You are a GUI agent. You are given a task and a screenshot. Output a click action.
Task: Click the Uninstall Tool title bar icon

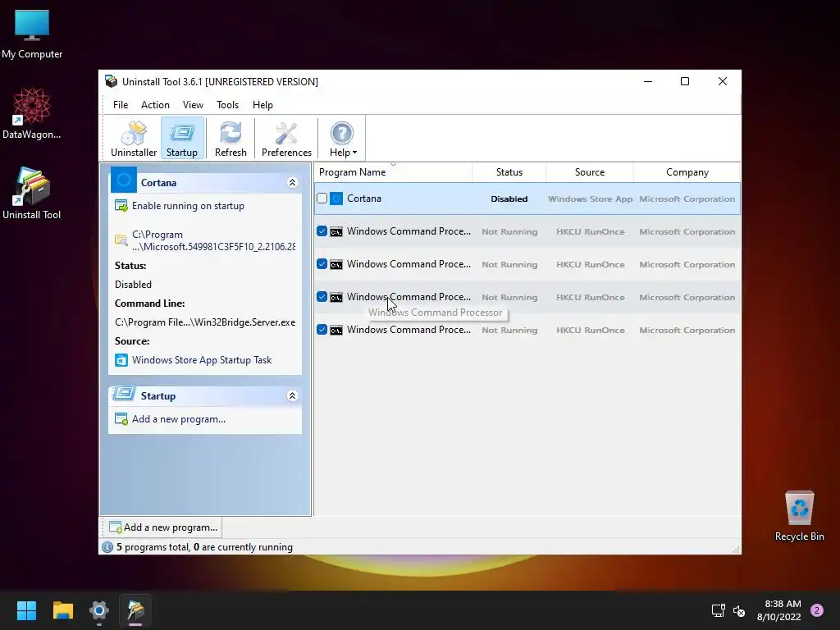(112, 81)
